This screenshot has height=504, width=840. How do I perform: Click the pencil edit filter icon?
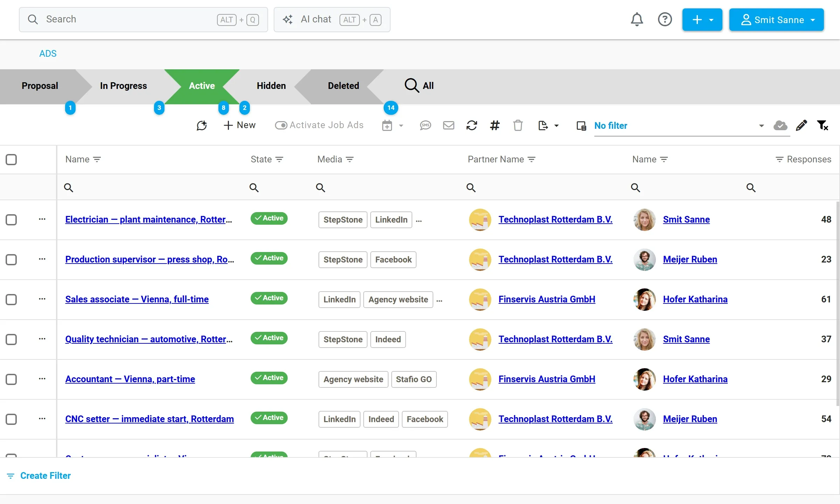(801, 125)
